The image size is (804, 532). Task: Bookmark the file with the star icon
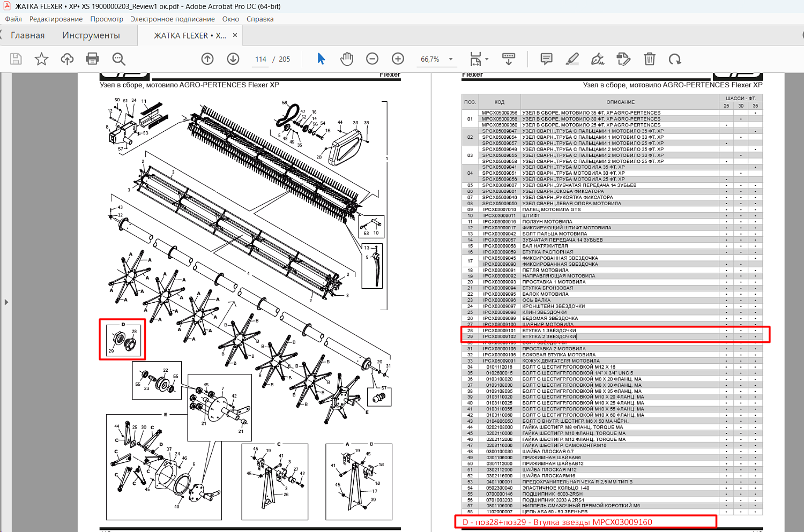41,59
